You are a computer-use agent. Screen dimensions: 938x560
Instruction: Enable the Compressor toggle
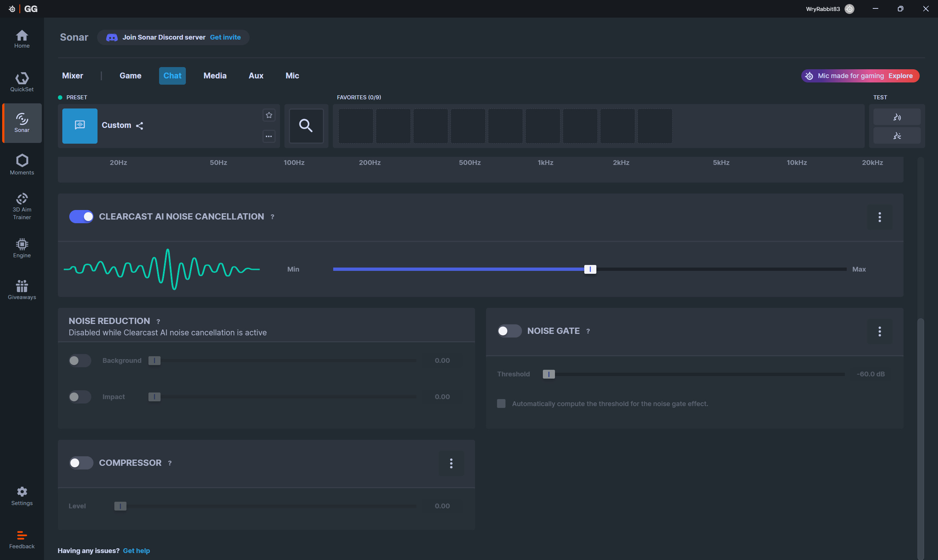tap(81, 463)
